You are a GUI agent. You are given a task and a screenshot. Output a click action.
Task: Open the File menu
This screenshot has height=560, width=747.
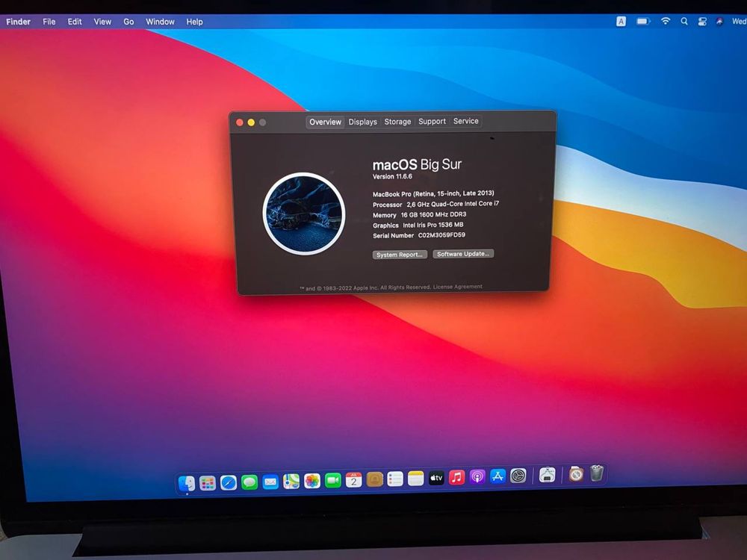point(49,22)
